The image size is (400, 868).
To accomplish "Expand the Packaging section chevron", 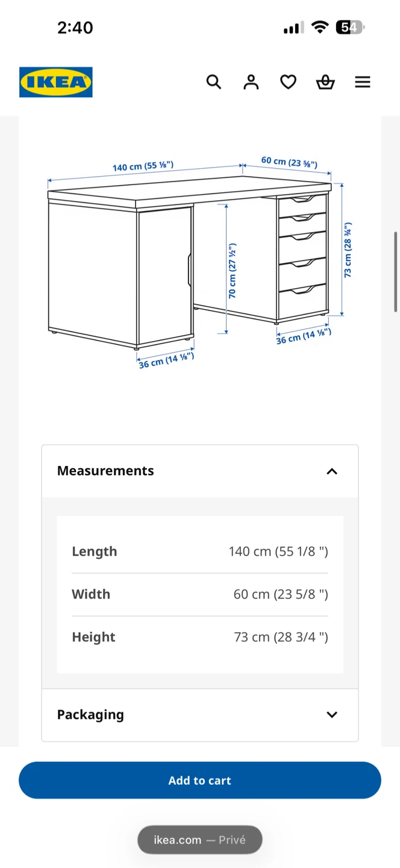I will 332,715.
